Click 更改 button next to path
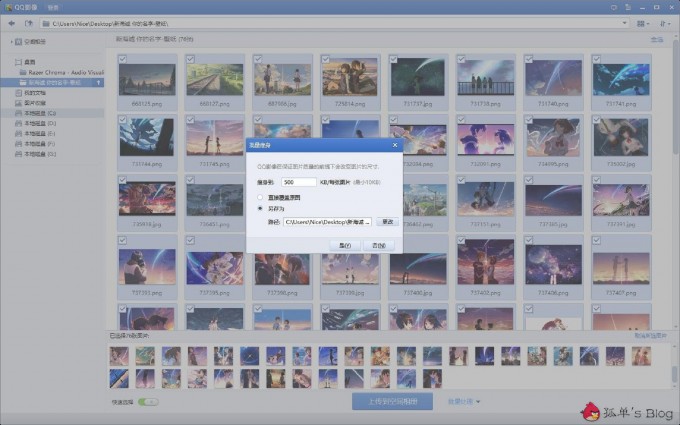This screenshot has height=425, width=680. [x=387, y=222]
